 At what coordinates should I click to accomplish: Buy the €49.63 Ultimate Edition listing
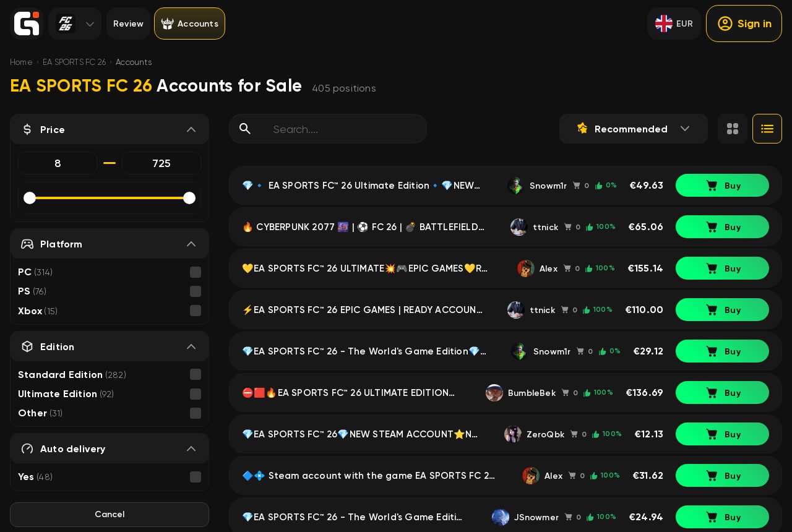pos(722,186)
